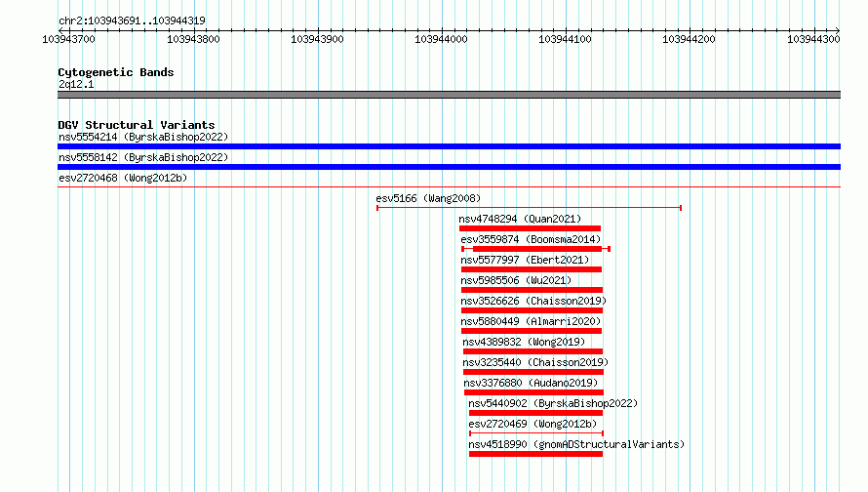
Task: Open variant esv5166 (Wang2008) label
Action: [428, 198]
